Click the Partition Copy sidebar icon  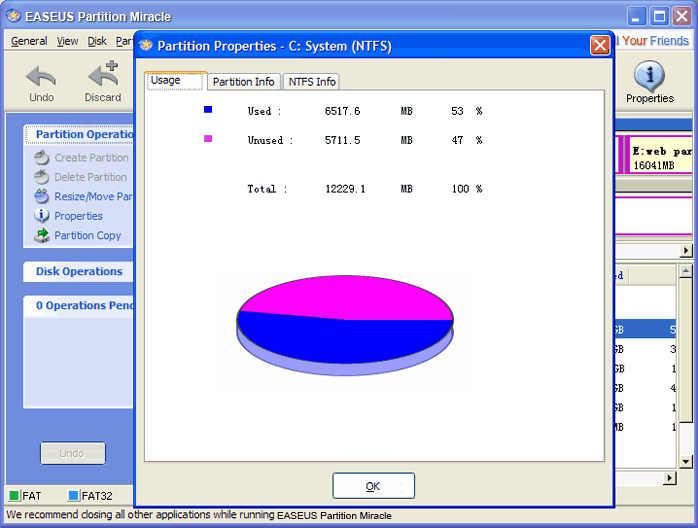tap(42, 236)
